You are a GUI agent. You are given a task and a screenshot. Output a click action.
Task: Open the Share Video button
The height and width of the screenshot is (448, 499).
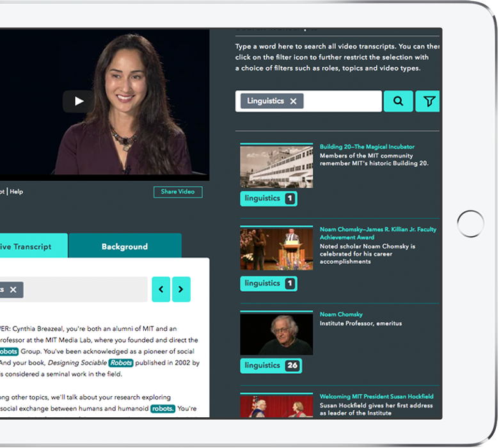178,192
